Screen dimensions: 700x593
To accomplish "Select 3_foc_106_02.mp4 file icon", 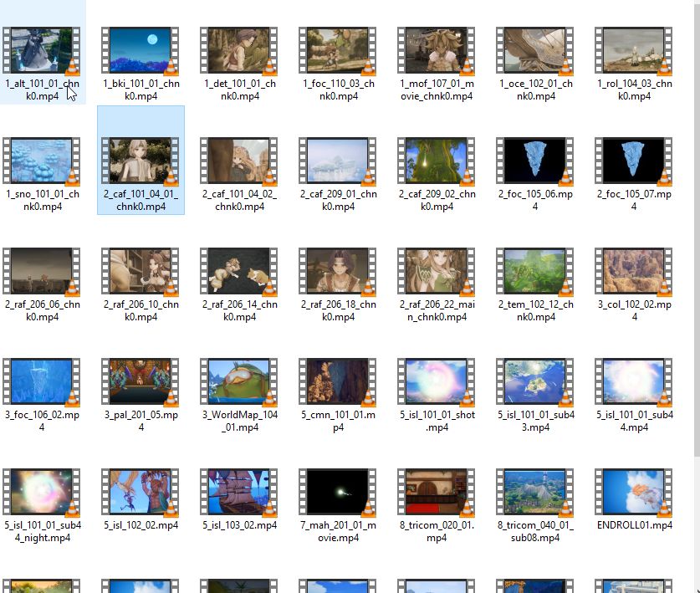I will click(42, 381).
